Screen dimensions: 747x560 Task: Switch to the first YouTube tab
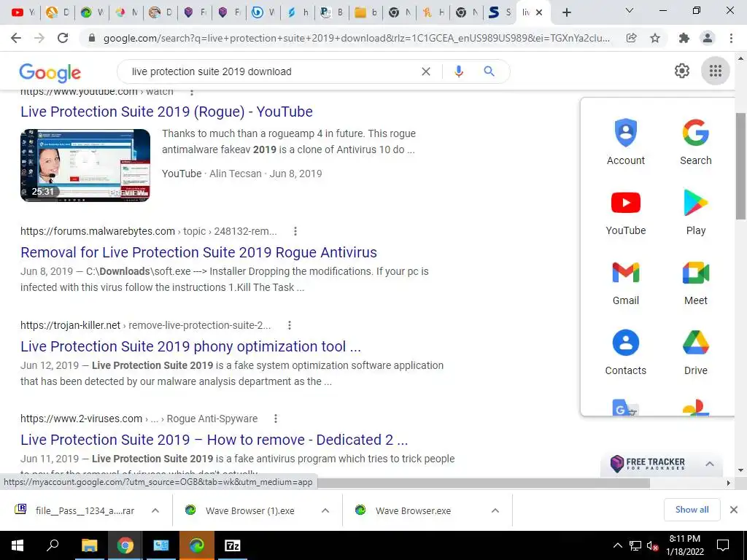pos(23,12)
